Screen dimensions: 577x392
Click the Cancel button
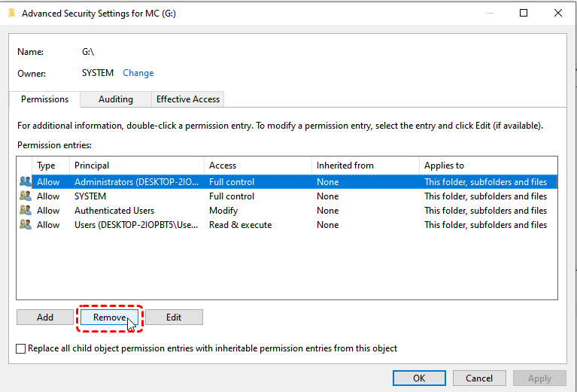[479, 378]
